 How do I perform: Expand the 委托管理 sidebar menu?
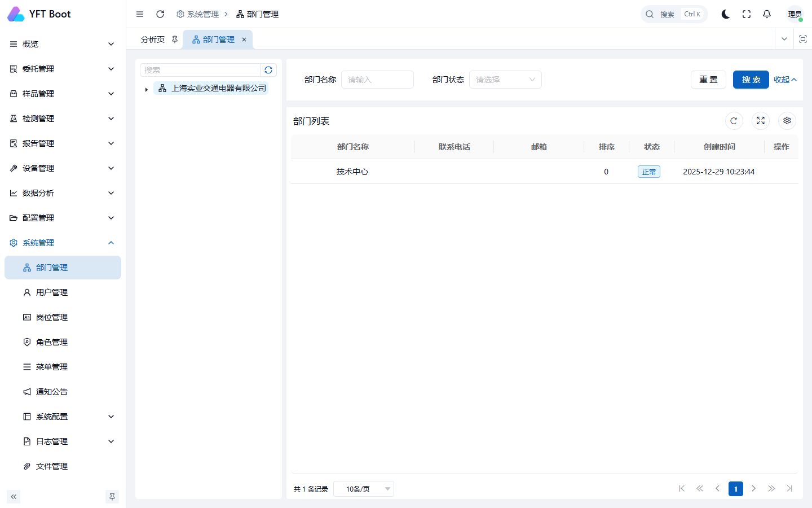63,69
